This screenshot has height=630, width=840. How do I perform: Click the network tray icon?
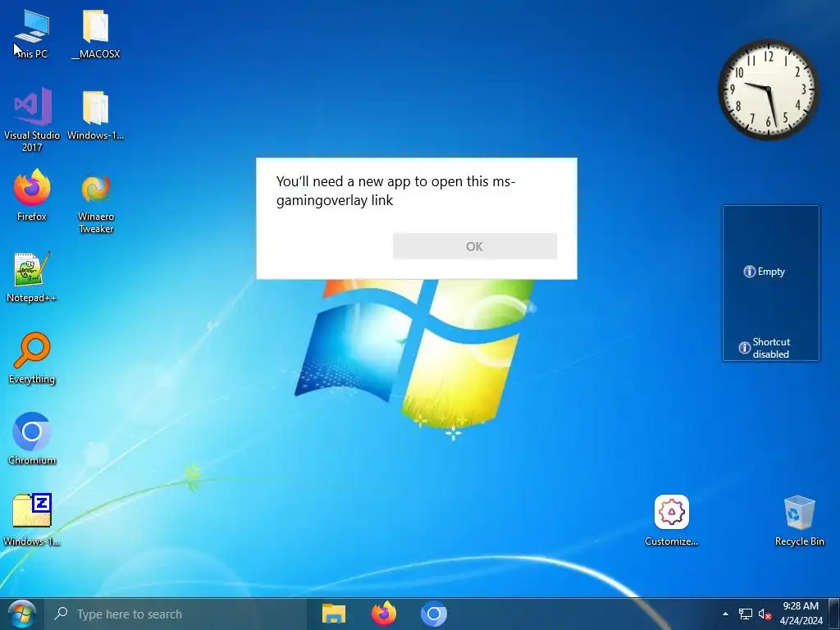[745, 614]
